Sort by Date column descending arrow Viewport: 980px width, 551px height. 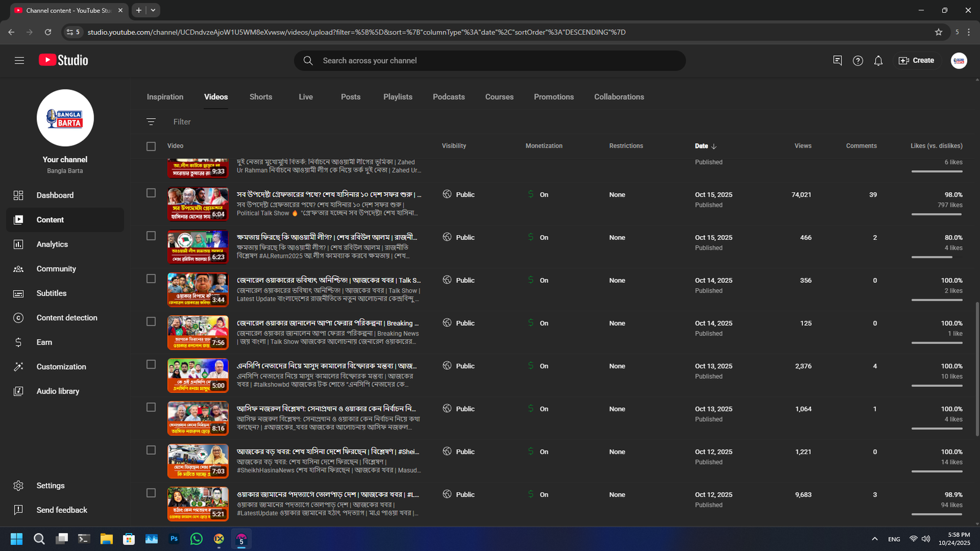coord(714,146)
